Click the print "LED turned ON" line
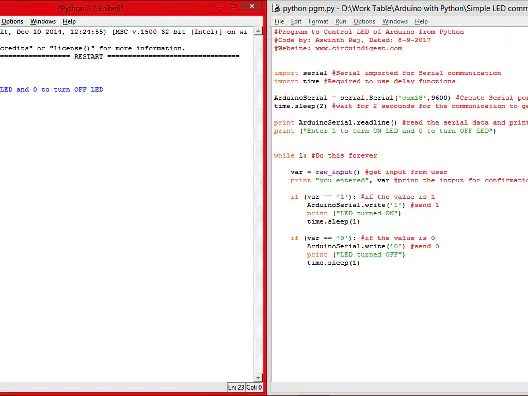 pyautogui.click(x=354, y=213)
